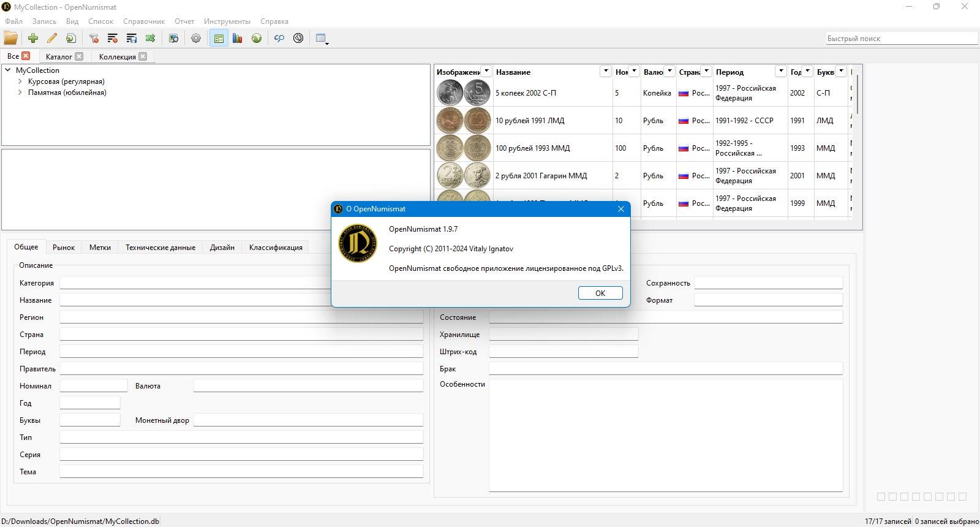The width and height of the screenshot is (980, 527).
Task: Click the blue link lookup icon
Action: 279,38
